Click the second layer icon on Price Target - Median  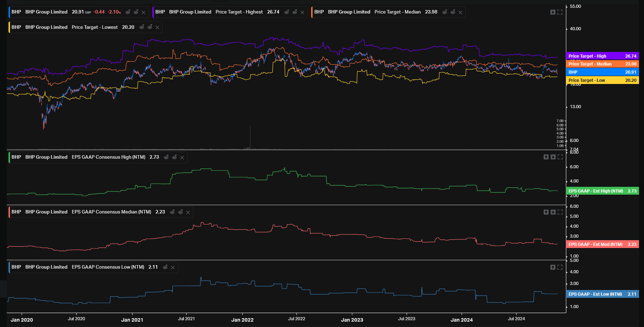[x=453, y=12]
